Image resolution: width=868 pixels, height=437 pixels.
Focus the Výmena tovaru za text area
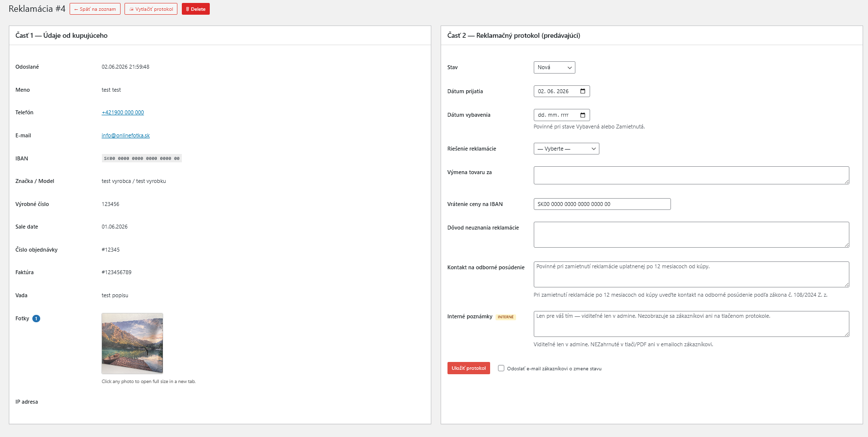691,176
